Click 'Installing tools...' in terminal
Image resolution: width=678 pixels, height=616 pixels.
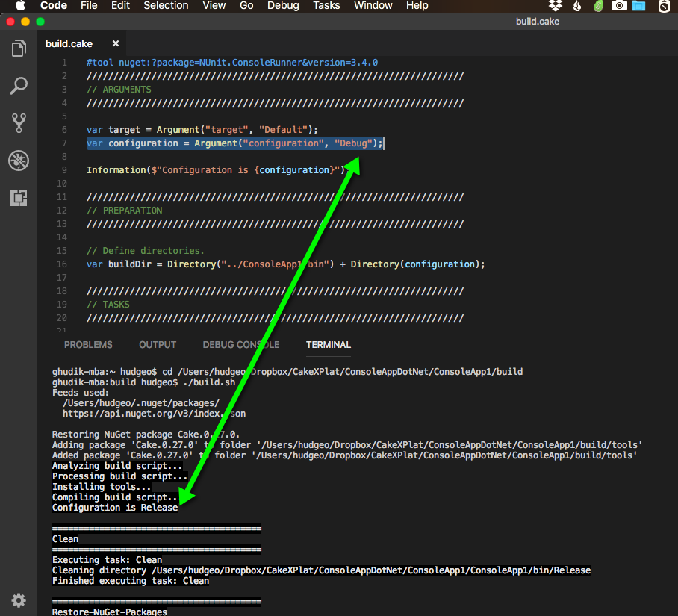pyautogui.click(x=102, y=487)
